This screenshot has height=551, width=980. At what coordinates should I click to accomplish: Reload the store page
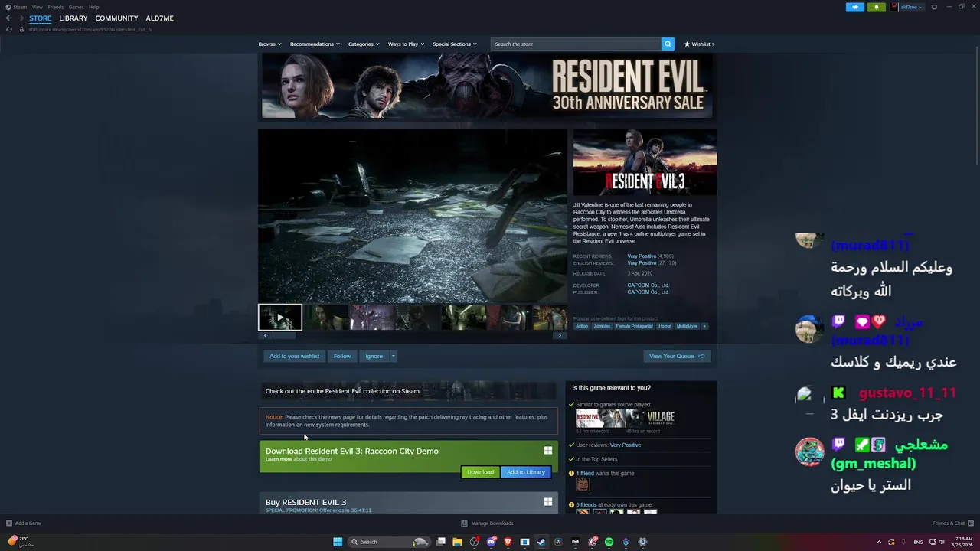click(9, 29)
